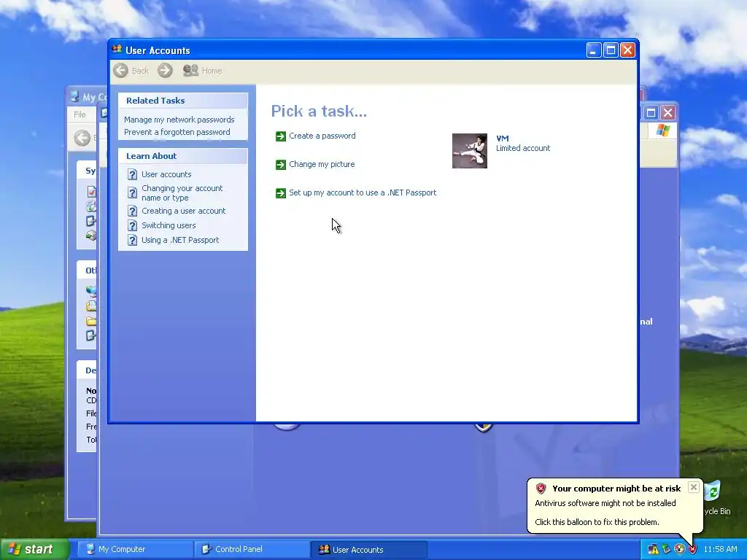Click the VM account name
Screen dimensions: 747x560
502,139
